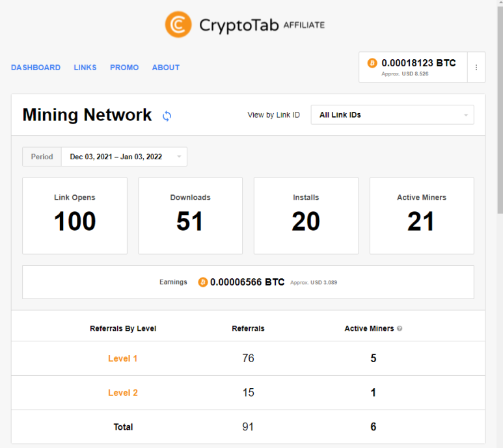Click the Referrals column header
The image size is (503, 448).
[x=248, y=328]
